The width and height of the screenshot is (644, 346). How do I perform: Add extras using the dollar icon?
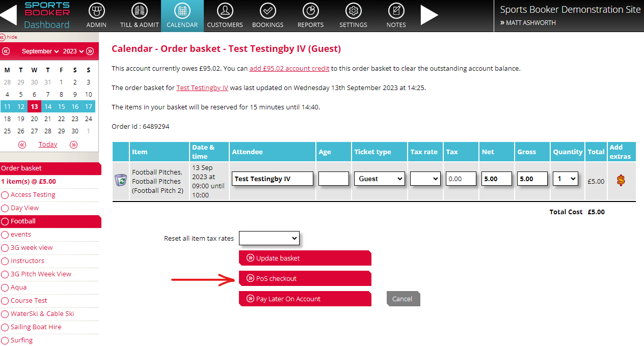click(x=621, y=180)
